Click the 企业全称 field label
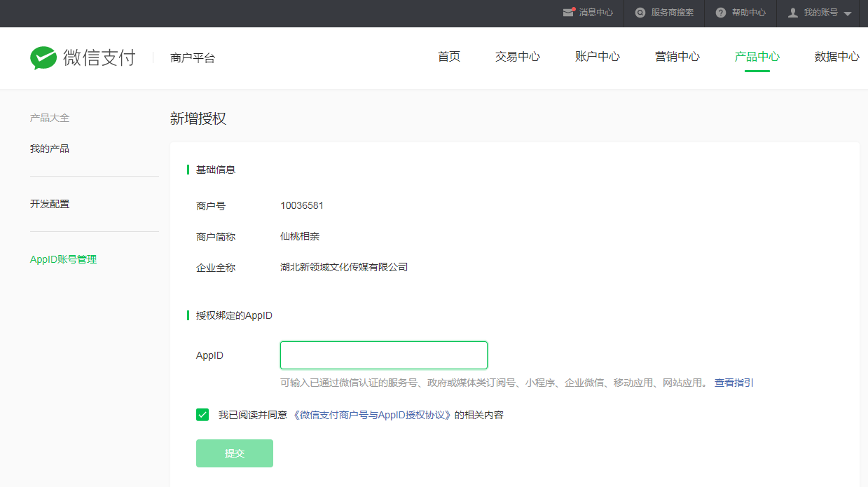Viewport: 868px width, 487px height. [216, 268]
